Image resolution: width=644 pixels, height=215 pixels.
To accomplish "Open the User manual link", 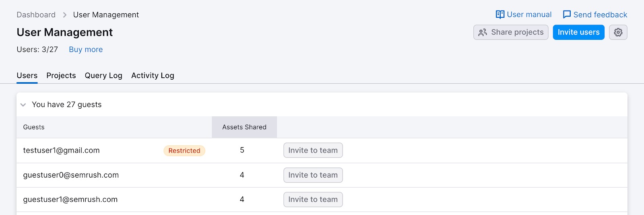I will pyautogui.click(x=529, y=14).
